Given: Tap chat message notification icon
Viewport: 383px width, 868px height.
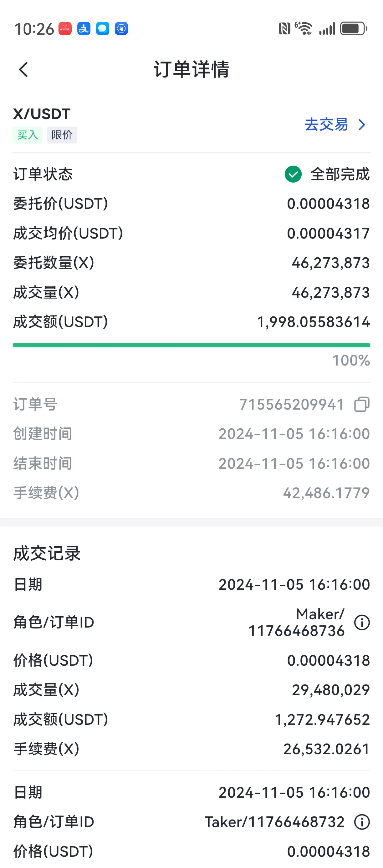Looking at the screenshot, I should point(103,29).
